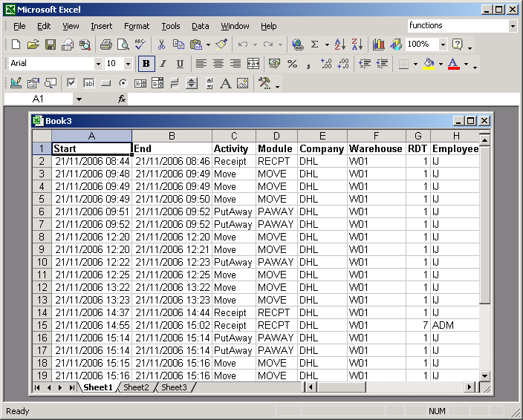Open the help question box dropdown
Image resolution: width=523 pixels, height=420 pixels.
tap(513, 26)
